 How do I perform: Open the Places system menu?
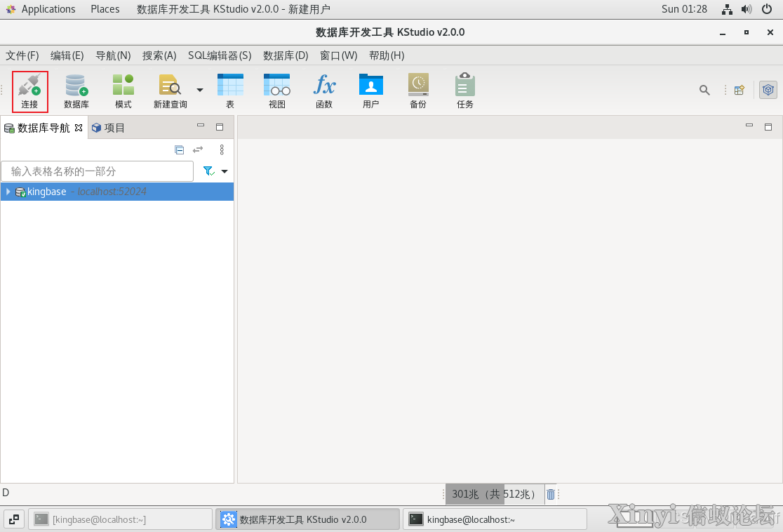coord(105,9)
